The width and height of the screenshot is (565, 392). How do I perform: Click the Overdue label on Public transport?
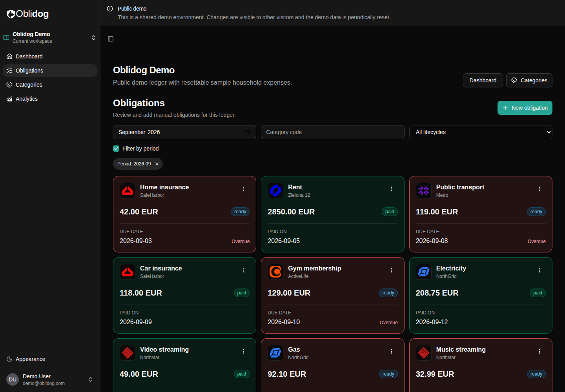point(537,241)
